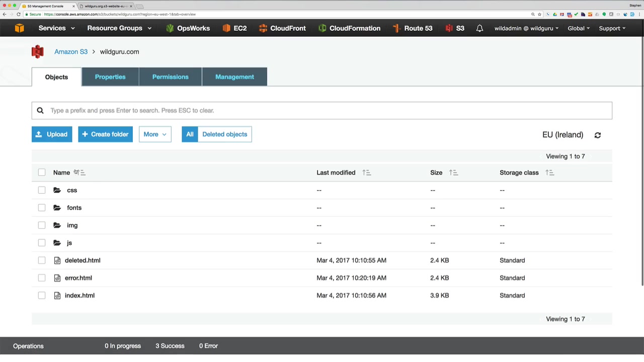Viewport: 644px width, 362px height.
Task: Click the 0 In progress status text
Action: (x=123, y=346)
